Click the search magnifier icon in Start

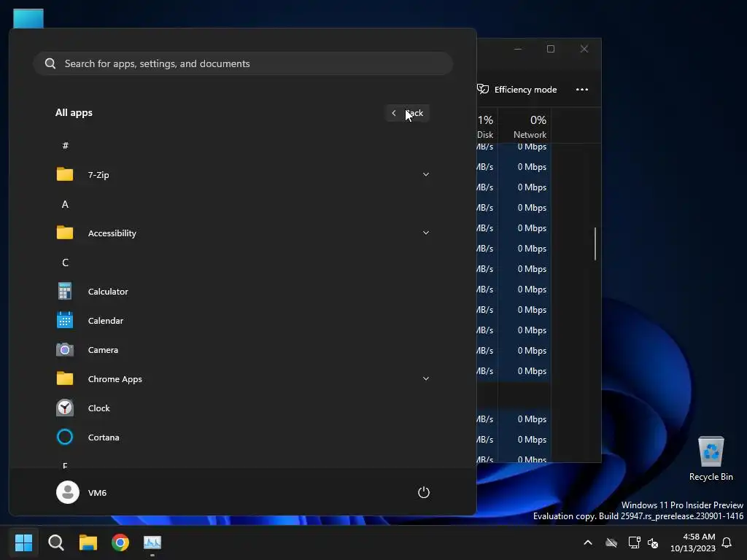(x=50, y=63)
